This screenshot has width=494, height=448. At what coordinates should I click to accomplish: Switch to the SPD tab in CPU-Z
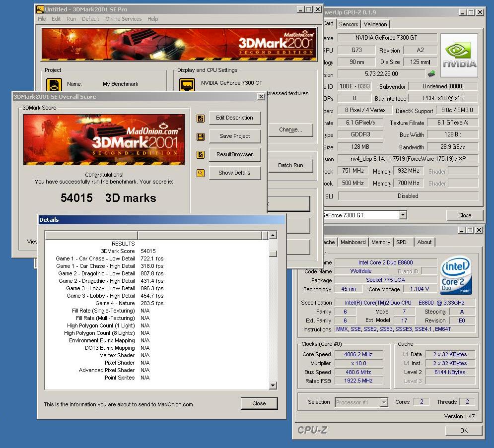401,242
